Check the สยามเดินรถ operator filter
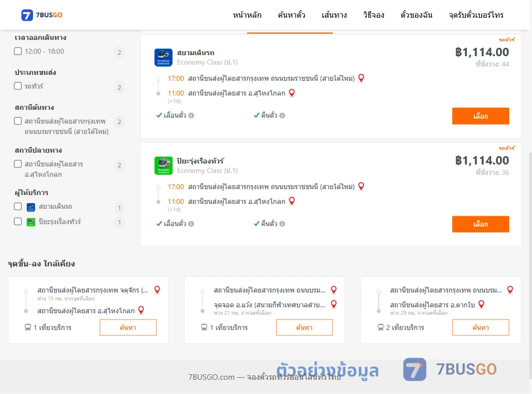 click(18, 207)
